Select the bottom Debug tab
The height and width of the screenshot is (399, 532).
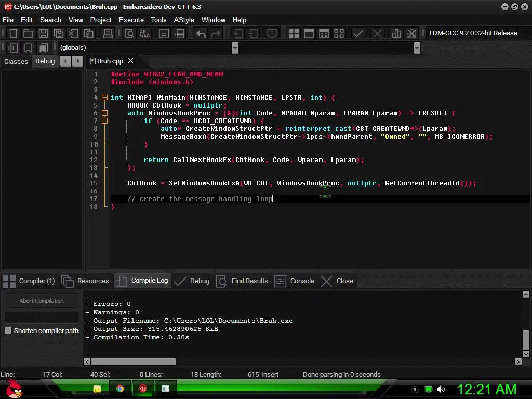point(192,281)
